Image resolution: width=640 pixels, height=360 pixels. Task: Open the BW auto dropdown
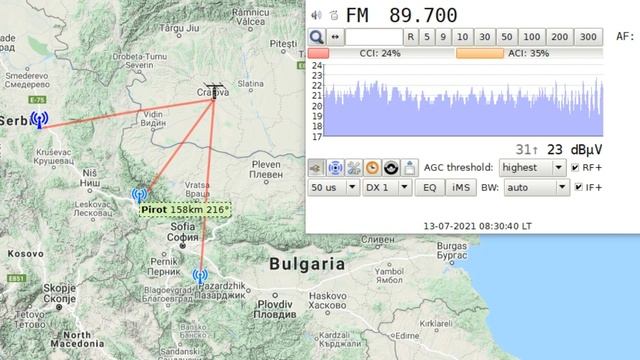537,188
